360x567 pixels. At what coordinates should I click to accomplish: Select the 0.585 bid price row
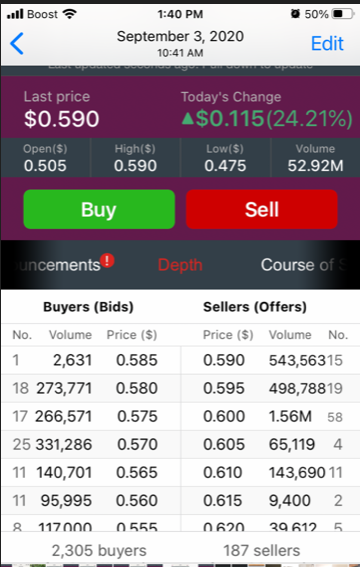91,360
